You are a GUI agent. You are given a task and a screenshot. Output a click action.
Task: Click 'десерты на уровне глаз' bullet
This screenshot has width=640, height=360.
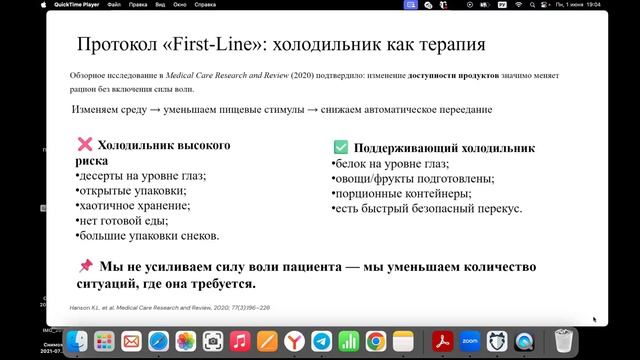(141, 176)
